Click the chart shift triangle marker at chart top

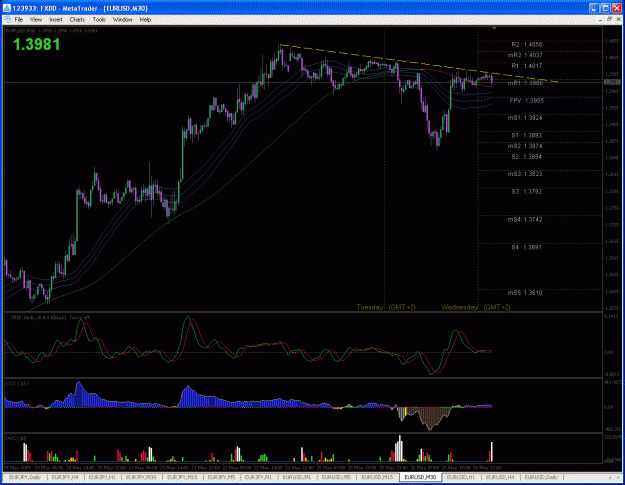(x=494, y=28)
